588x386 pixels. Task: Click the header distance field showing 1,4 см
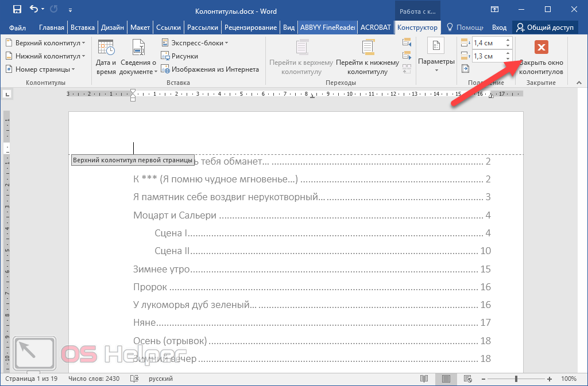click(x=487, y=43)
